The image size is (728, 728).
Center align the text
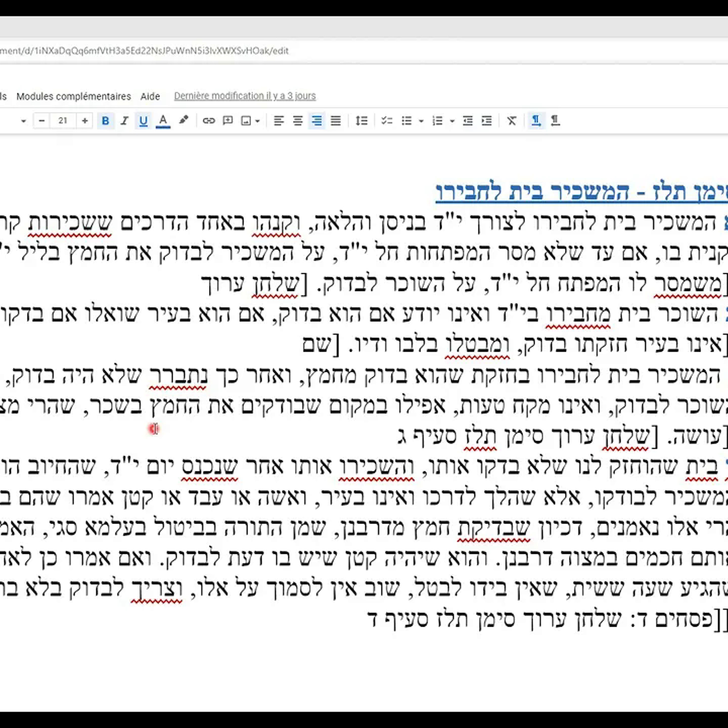[x=298, y=121]
